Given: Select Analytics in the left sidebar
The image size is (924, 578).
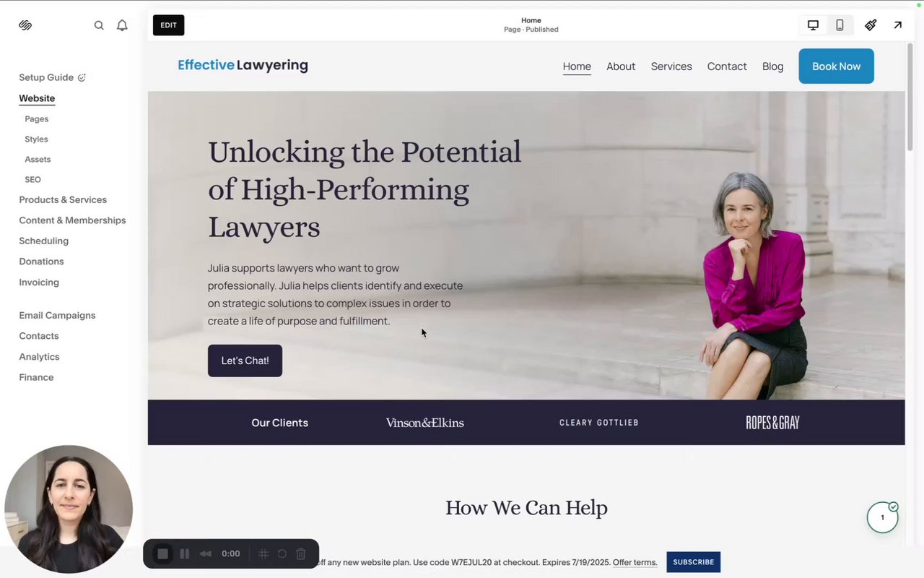Looking at the screenshot, I should pos(39,357).
